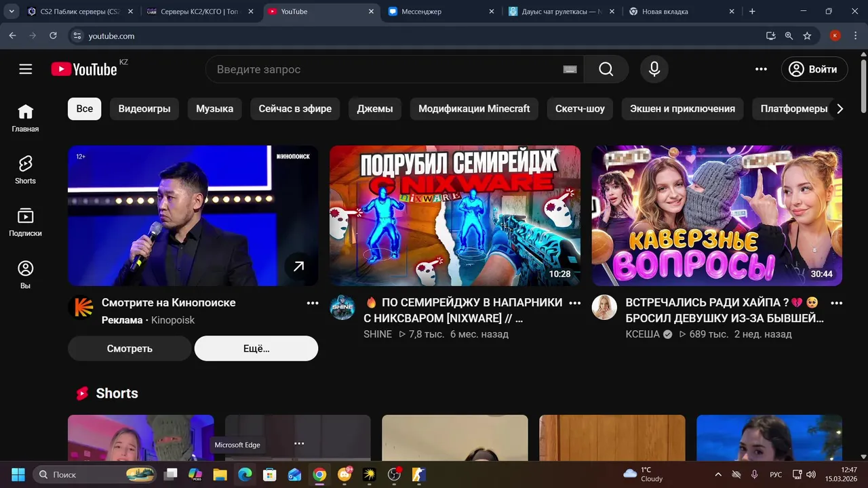Click external-link arrow on Kinopoisk ad
Image resolution: width=868 pixels, height=488 pixels.
(298, 266)
